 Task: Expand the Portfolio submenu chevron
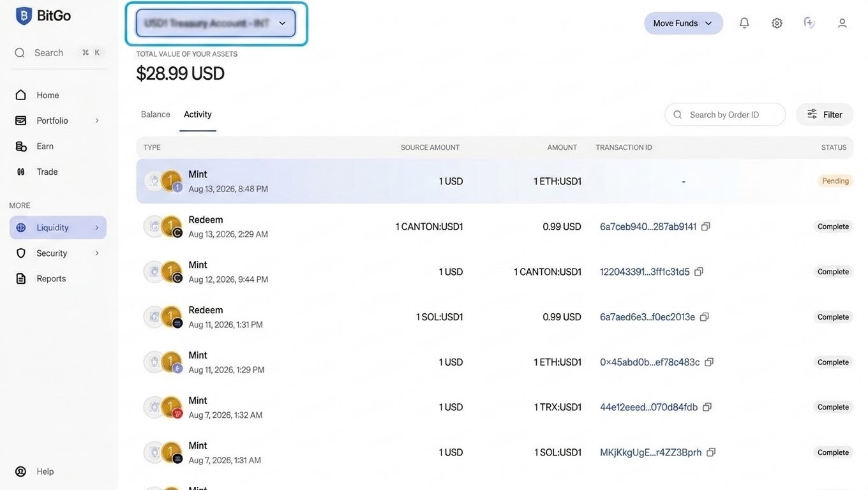coord(97,121)
